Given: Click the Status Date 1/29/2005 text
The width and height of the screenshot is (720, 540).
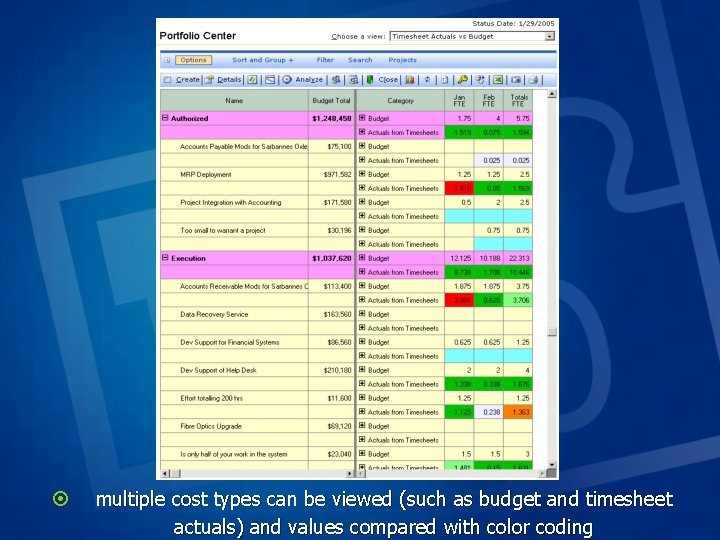Looking at the screenshot, I should point(513,23).
